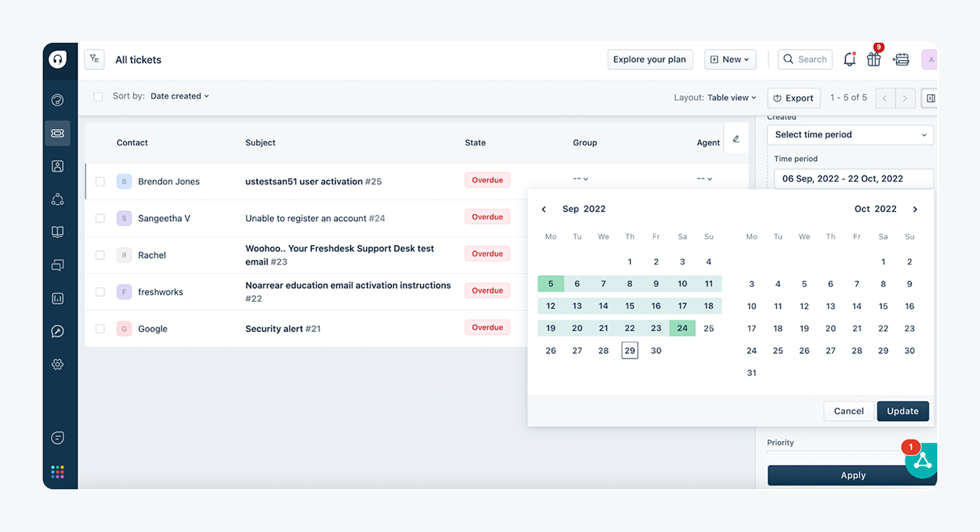Image resolution: width=980 pixels, height=532 pixels.
Task: Click Explore your plan button
Action: click(650, 59)
